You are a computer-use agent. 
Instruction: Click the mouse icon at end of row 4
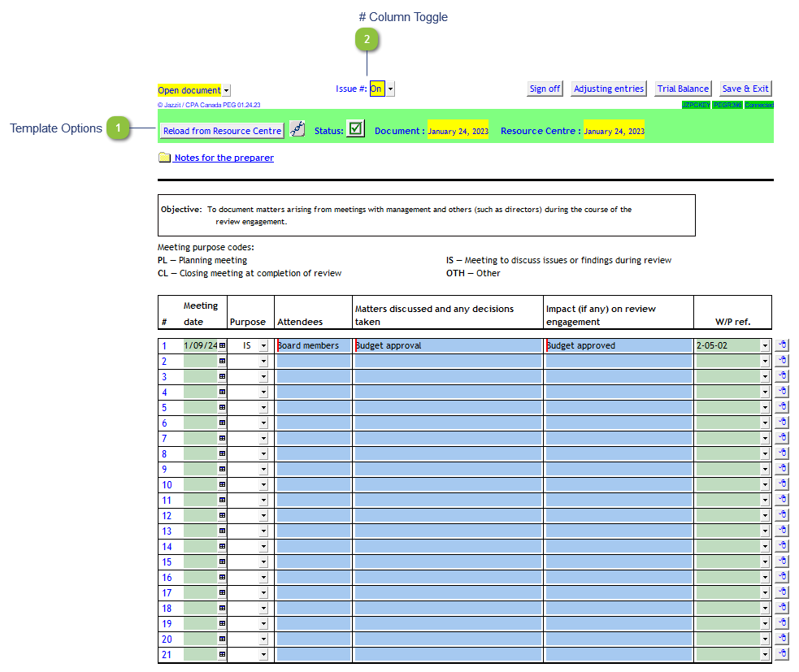tap(782, 392)
